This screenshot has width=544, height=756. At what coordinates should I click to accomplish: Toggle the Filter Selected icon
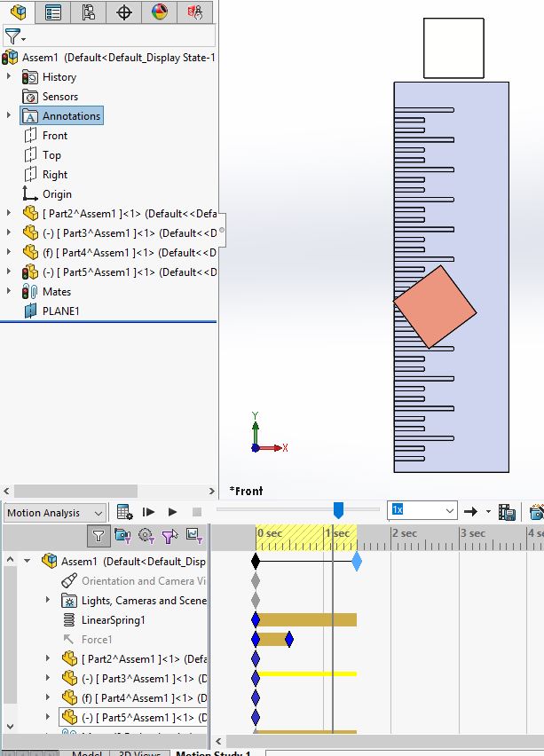(170, 536)
